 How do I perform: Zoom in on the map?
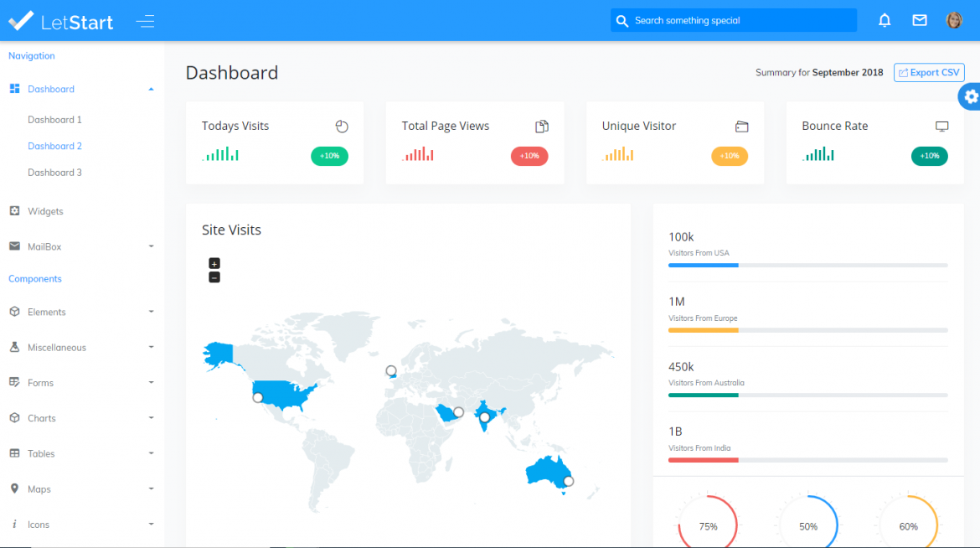coord(214,263)
